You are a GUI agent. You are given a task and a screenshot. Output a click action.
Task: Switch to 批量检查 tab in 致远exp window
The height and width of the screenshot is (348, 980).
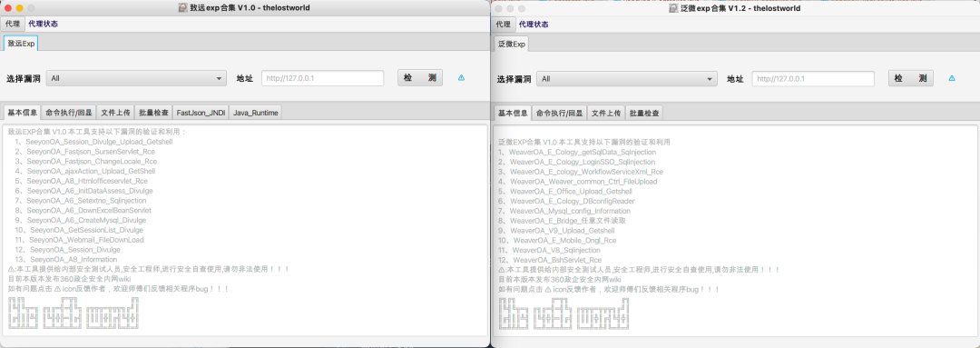pos(153,113)
